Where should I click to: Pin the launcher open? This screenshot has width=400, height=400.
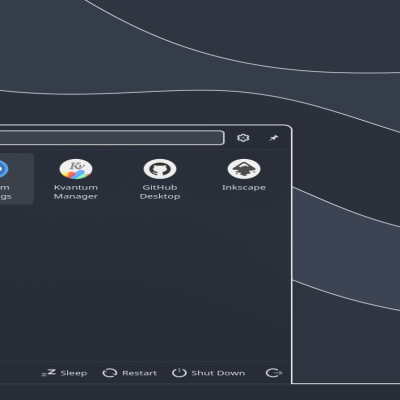[274, 138]
